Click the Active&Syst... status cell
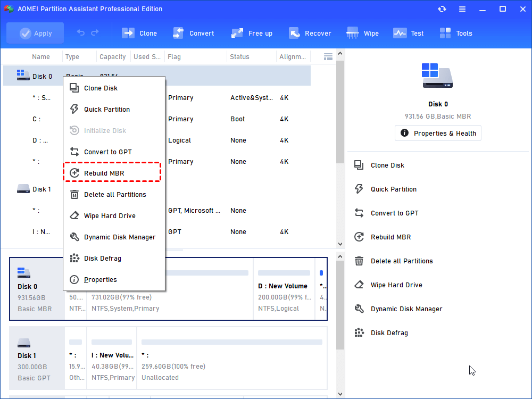This screenshot has height=399, width=532. point(251,98)
